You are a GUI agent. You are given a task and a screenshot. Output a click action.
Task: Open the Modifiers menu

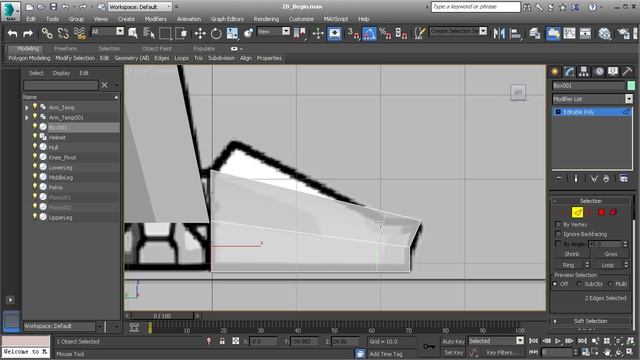[x=156, y=19]
